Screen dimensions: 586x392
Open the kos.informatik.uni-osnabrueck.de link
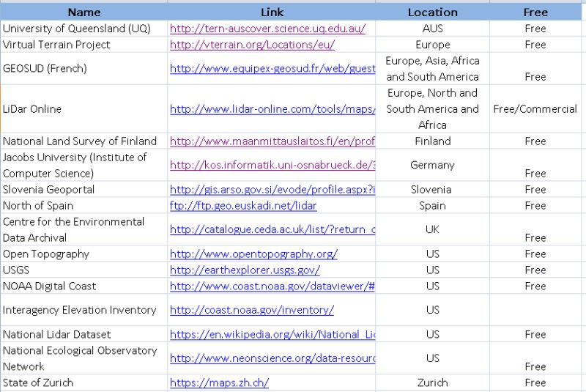tap(272, 165)
